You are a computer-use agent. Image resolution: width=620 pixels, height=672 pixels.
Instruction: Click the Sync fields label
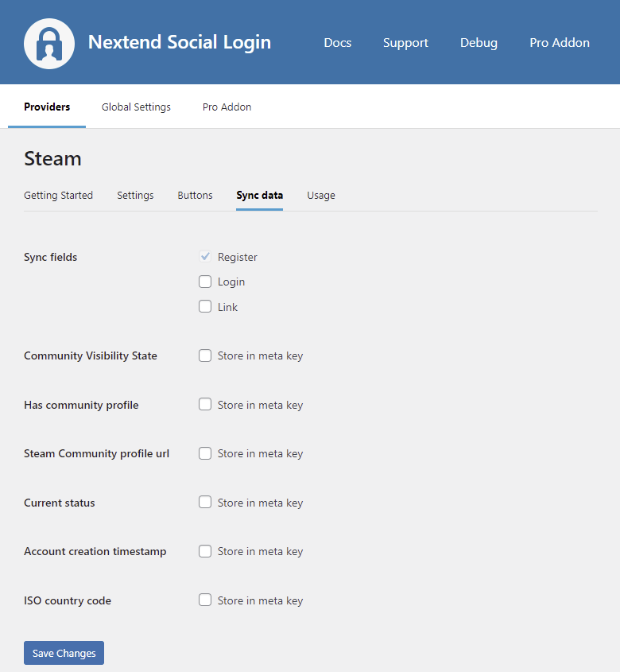click(x=51, y=257)
